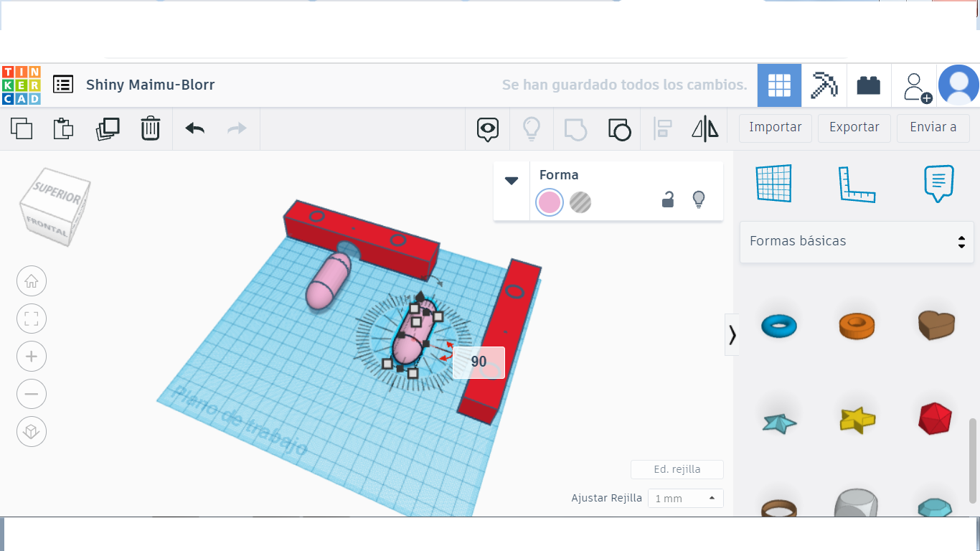Click the Copy icon in toolbar
Viewport: 980px width, 551px height.
pyautogui.click(x=22, y=128)
